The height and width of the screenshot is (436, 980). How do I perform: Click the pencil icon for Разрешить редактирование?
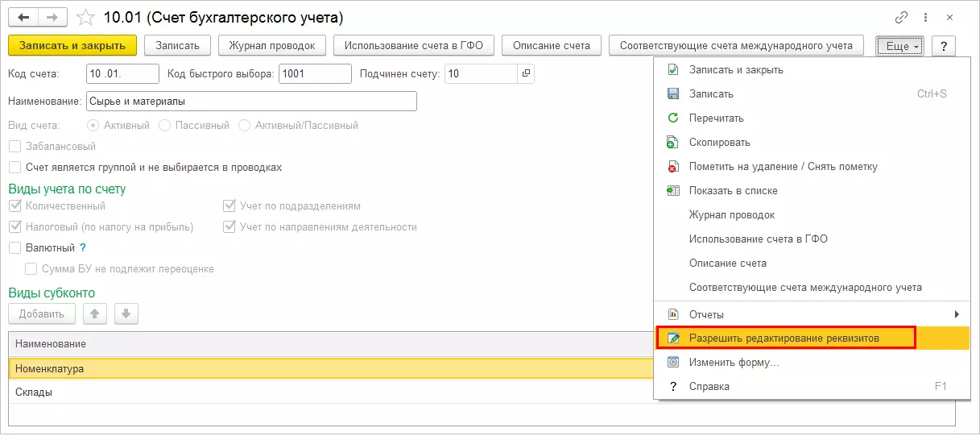[x=673, y=338]
